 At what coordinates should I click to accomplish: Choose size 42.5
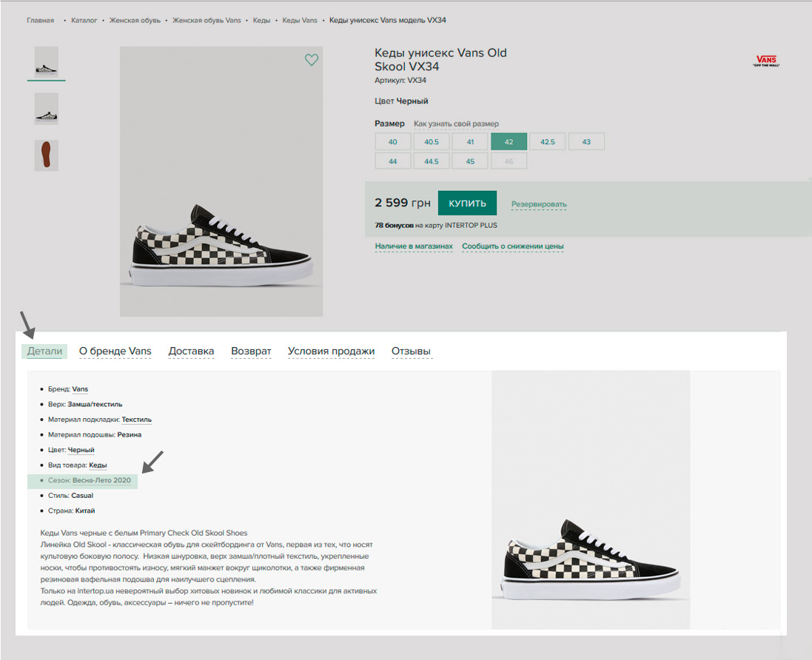[x=548, y=142]
